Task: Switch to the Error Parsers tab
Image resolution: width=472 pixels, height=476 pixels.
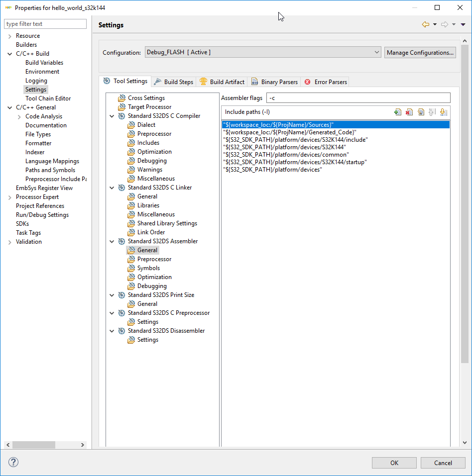Action: click(x=326, y=82)
